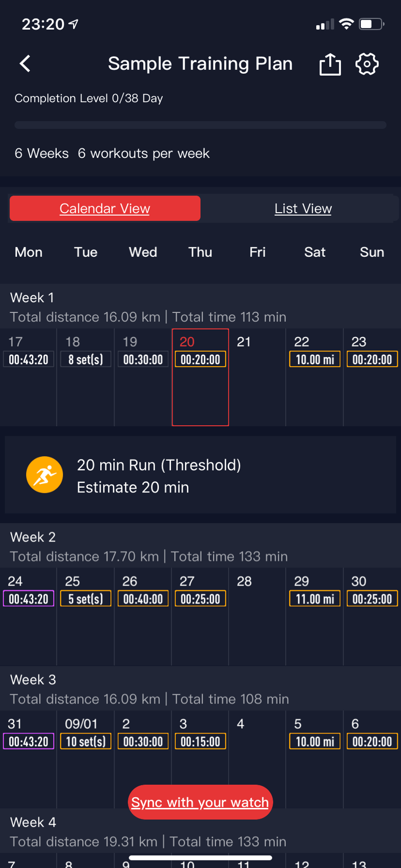Select day 18 with 8 set(s)
Viewport: 401px width, 868px height.
86,376
